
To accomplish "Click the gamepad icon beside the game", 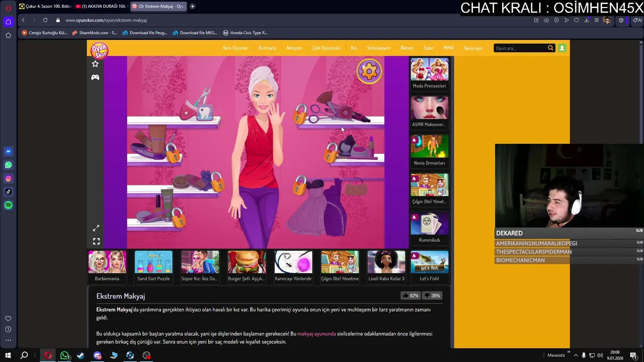I will 95,77.
